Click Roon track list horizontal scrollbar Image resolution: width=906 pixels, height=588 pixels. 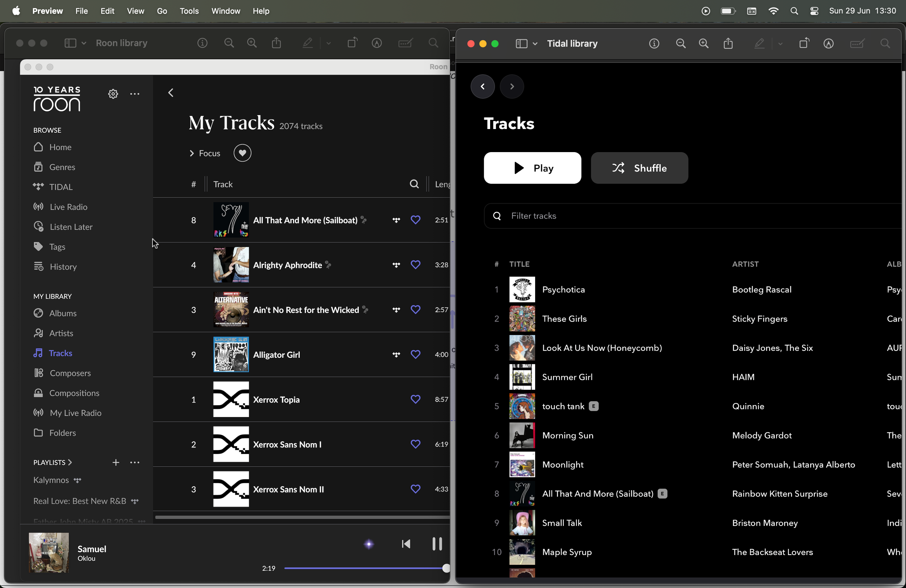coord(302,517)
